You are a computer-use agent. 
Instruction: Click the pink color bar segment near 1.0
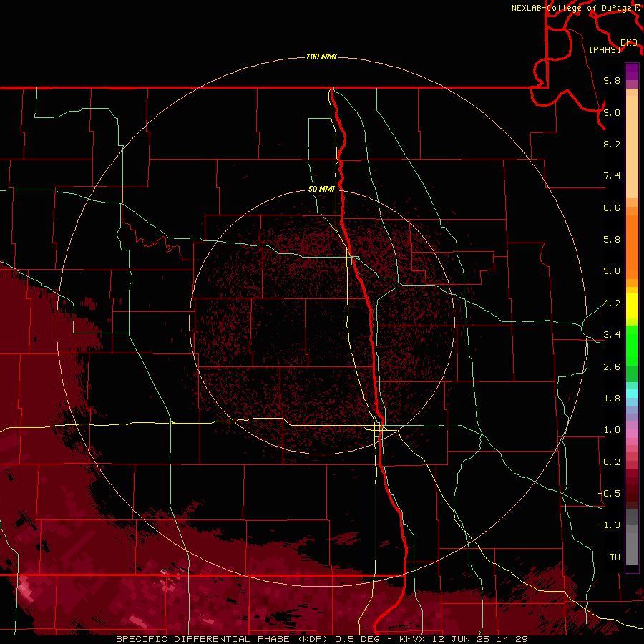[632, 434]
